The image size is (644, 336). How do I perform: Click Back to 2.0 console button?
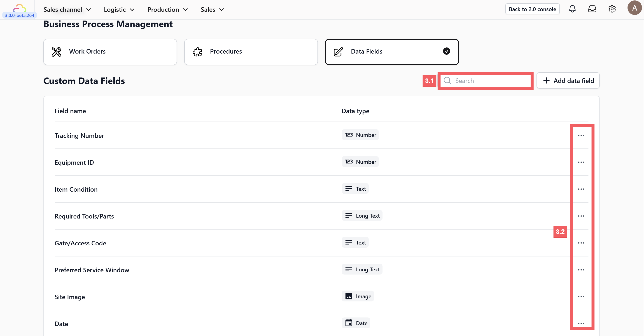pyautogui.click(x=532, y=9)
